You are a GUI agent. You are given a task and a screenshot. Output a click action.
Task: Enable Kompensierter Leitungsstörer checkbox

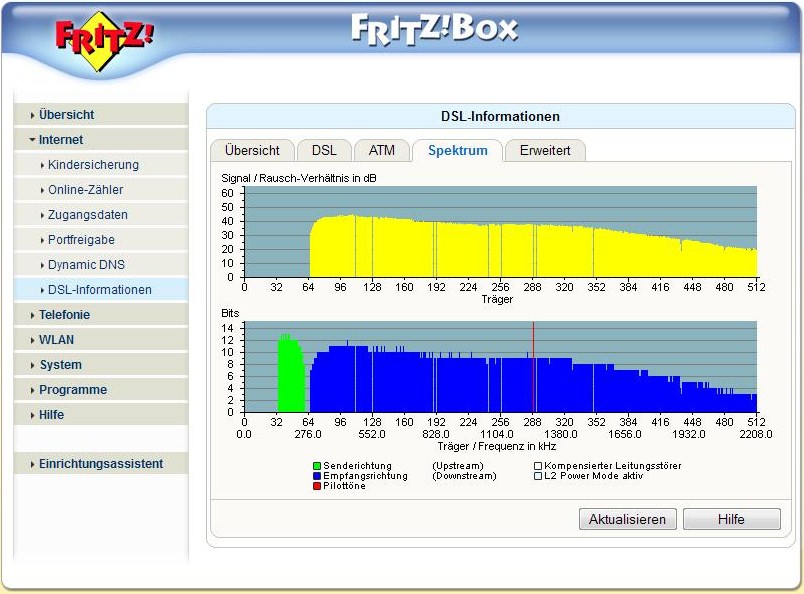[538, 466]
